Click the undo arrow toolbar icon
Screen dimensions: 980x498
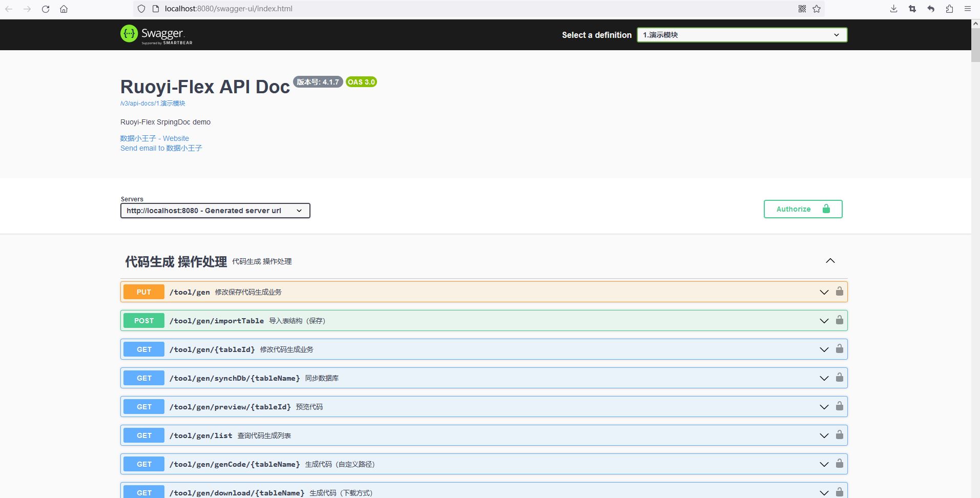click(x=931, y=9)
